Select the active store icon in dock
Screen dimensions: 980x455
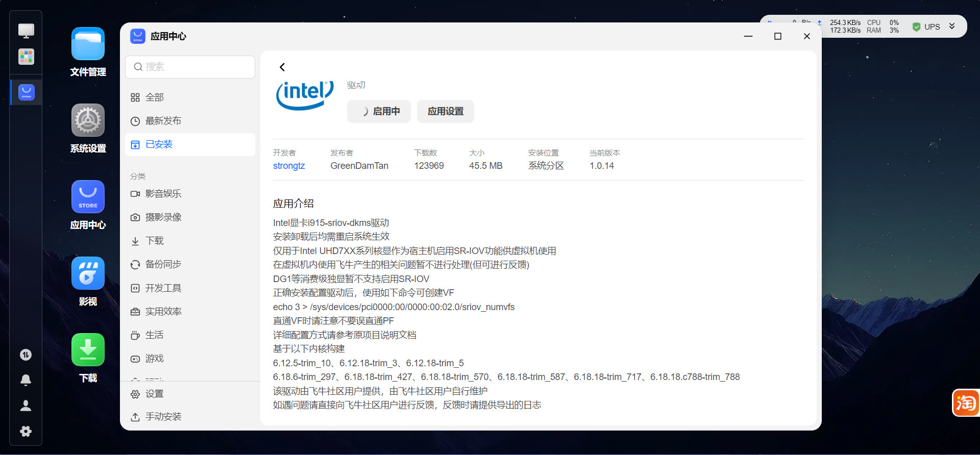tap(26, 92)
